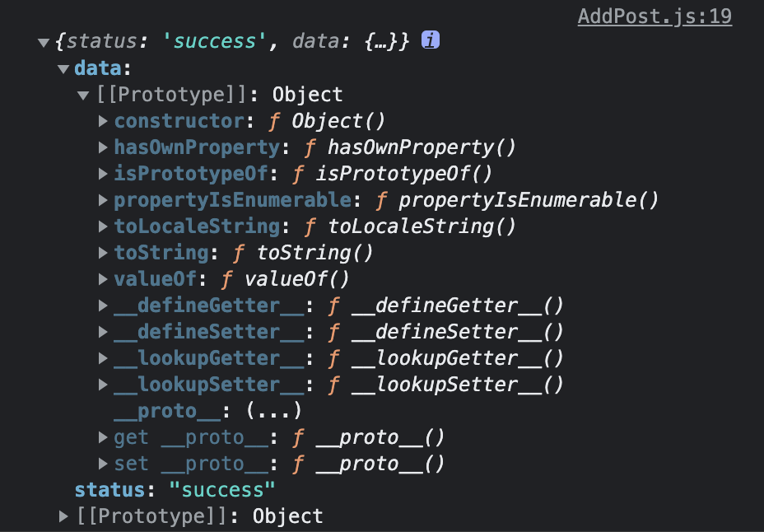Collapse the first [[Prototype]]: Object node
This screenshot has width=764, height=532.
tap(83, 95)
